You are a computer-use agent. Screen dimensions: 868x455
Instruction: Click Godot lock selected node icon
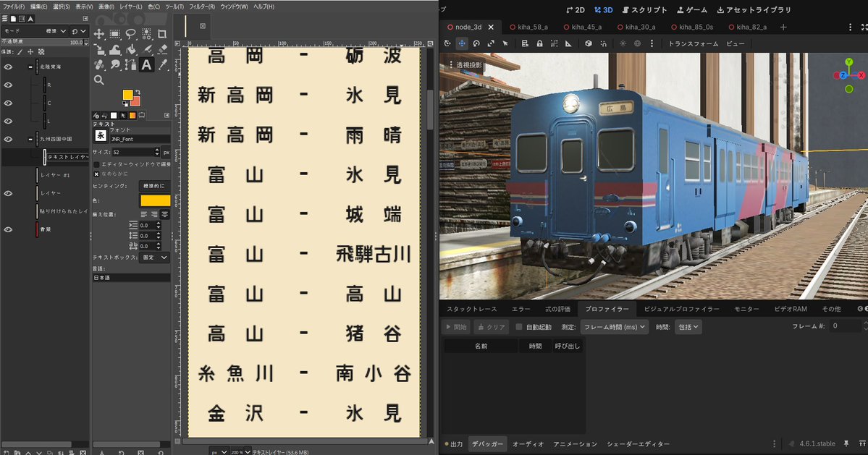pyautogui.click(x=539, y=43)
